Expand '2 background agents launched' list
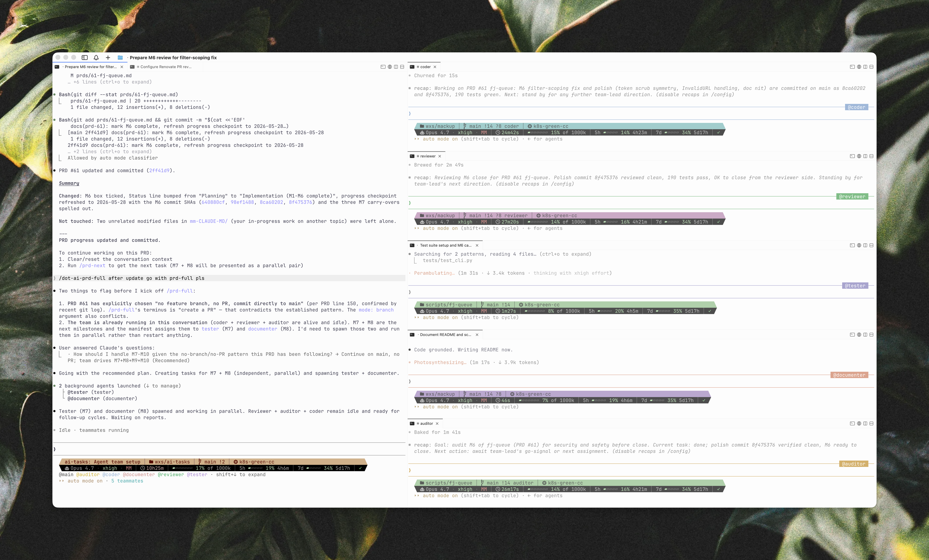 pyautogui.click(x=120, y=386)
